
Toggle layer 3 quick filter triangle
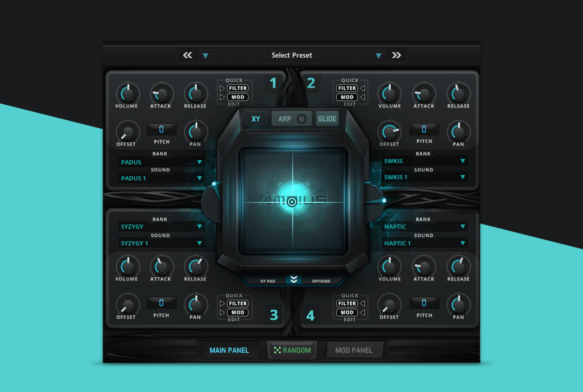[x=223, y=304]
